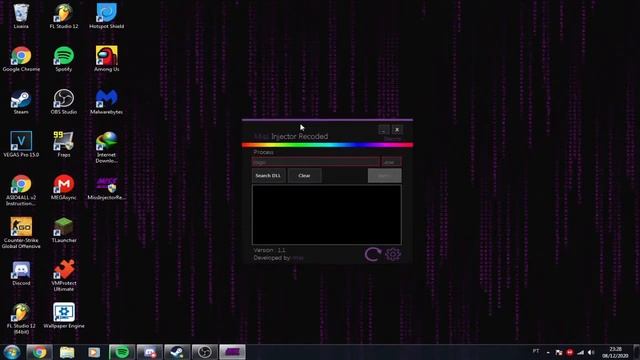Select the injector's purple taskbar button
The width and height of the screenshot is (640, 360).
pyautogui.click(x=232, y=352)
